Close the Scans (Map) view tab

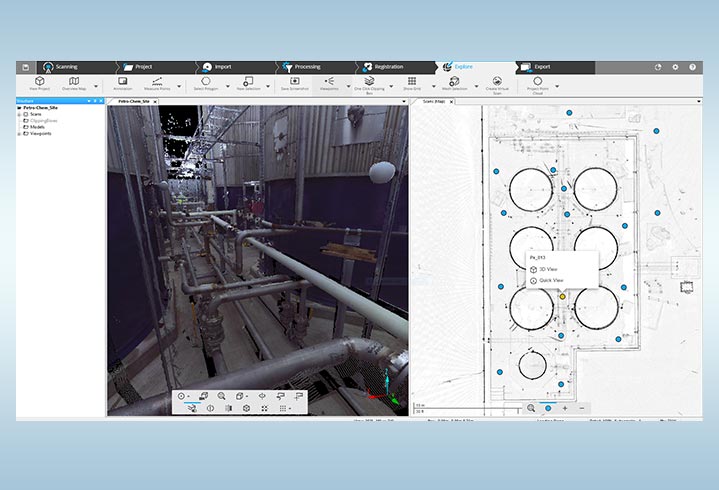coord(453,102)
